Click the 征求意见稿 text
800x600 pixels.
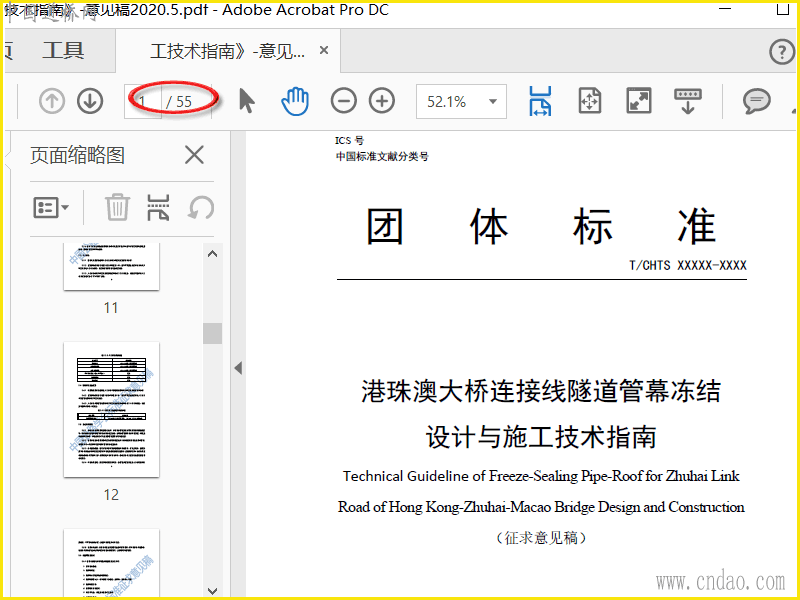541,538
